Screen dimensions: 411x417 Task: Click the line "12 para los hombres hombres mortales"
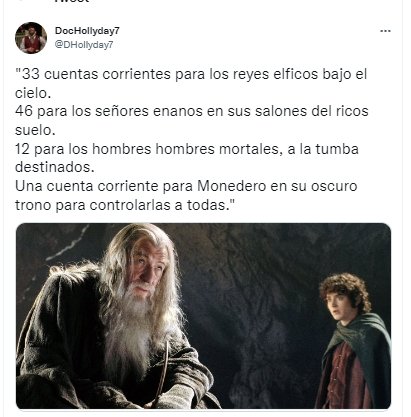[x=187, y=149]
